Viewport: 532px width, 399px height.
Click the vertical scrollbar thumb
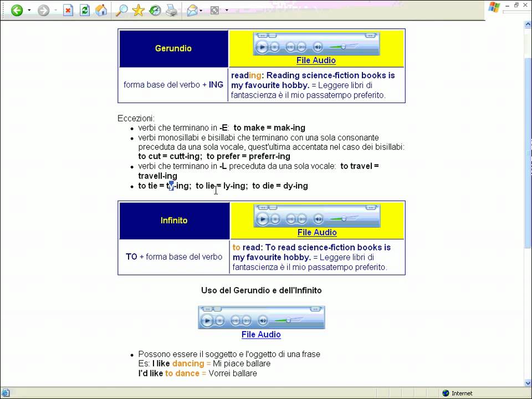[x=528, y=153]
